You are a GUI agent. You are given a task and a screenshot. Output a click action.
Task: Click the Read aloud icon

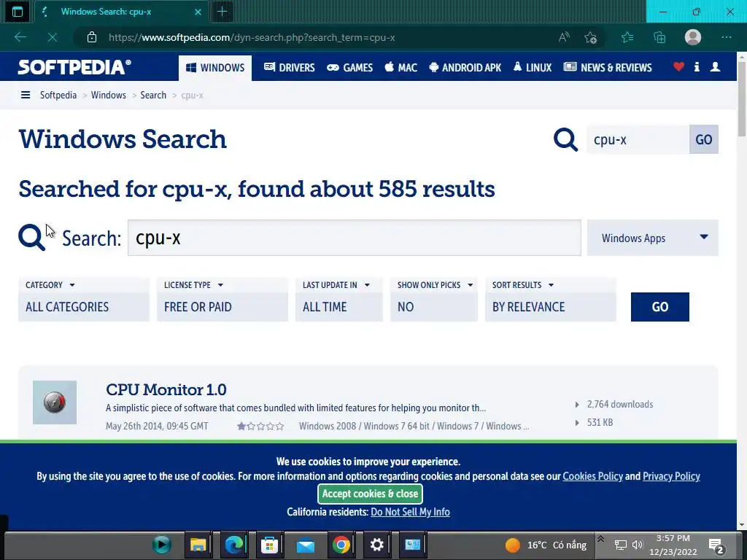564,37
